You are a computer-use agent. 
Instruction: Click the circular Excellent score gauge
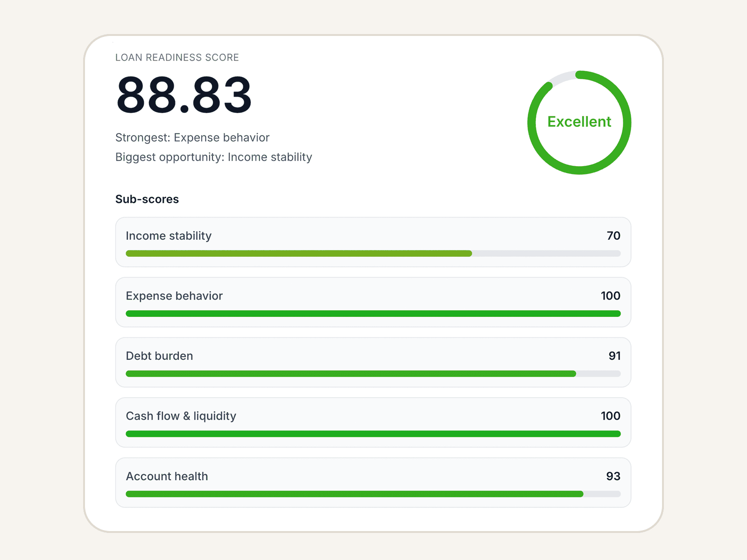[x=579, y=122]
